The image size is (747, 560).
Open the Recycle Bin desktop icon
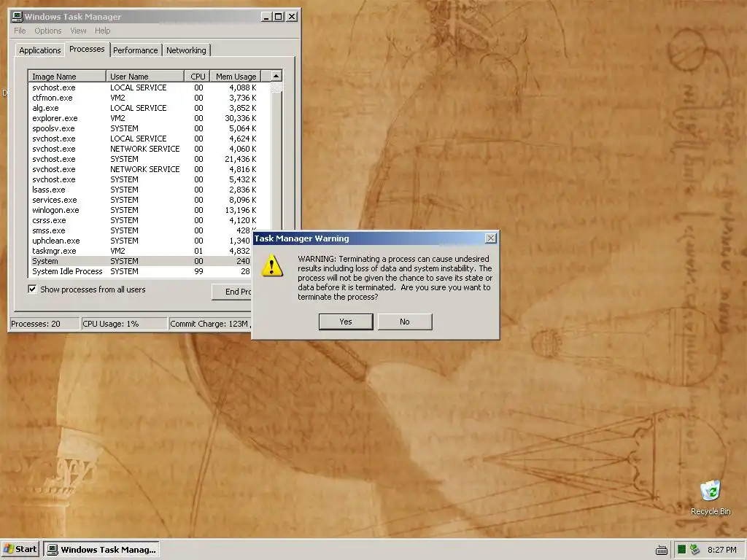(x=711, y=497)
